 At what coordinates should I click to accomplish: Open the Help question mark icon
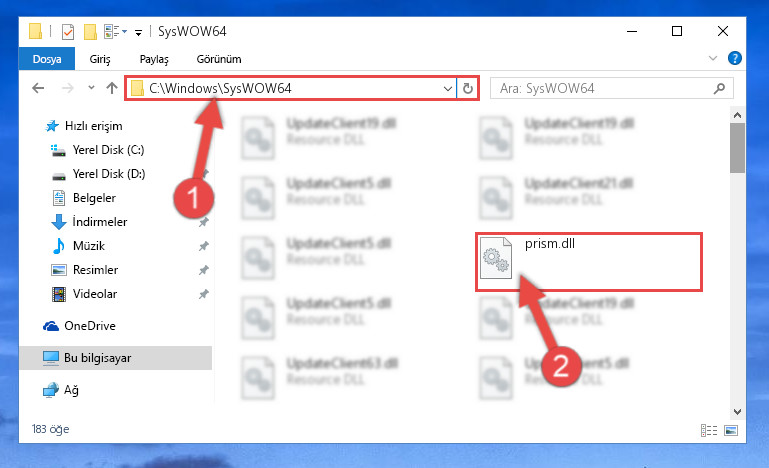pyautogui.click(x=734, y=58)
